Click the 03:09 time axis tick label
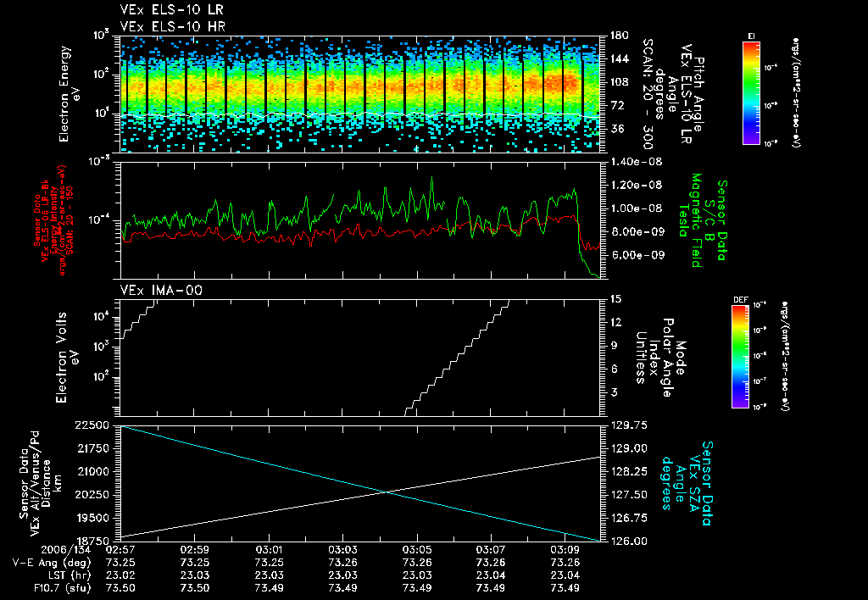 [565, 550]
